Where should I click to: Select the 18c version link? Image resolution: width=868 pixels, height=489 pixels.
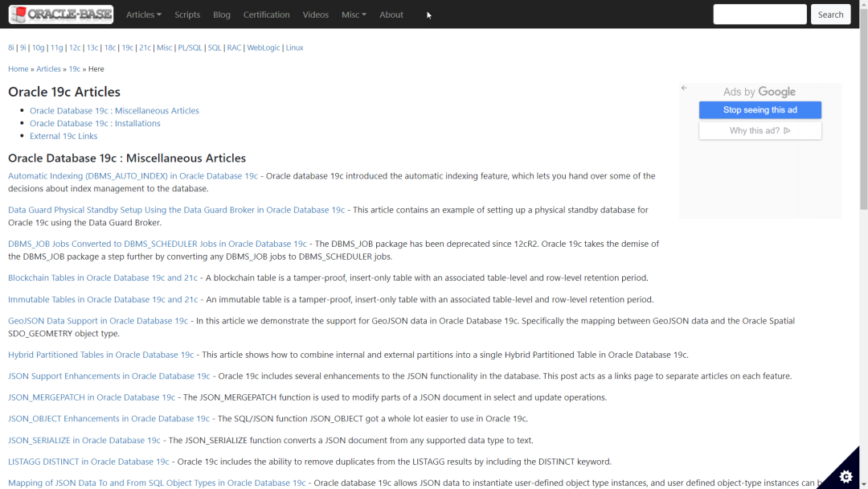tap(110, 47)
